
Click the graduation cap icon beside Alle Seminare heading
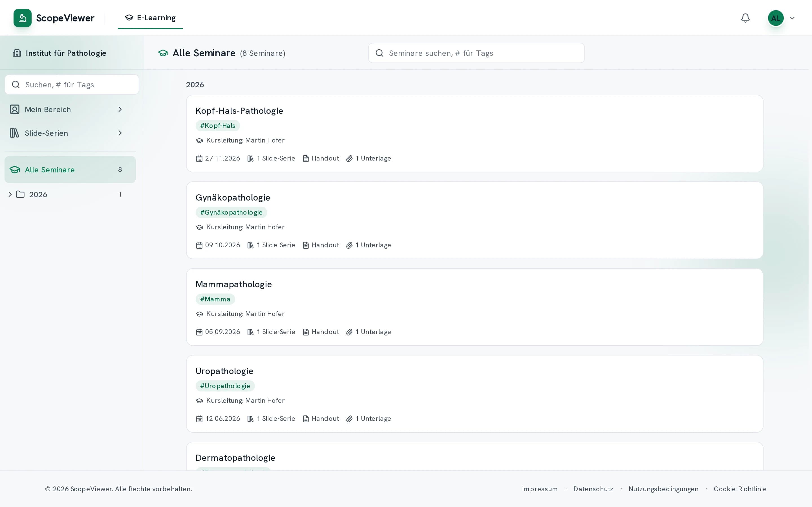(163, 53)
